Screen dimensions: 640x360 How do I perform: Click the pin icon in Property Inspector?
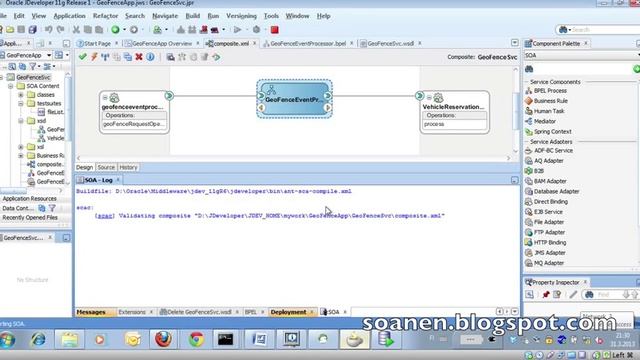click(x=546, y=294)
